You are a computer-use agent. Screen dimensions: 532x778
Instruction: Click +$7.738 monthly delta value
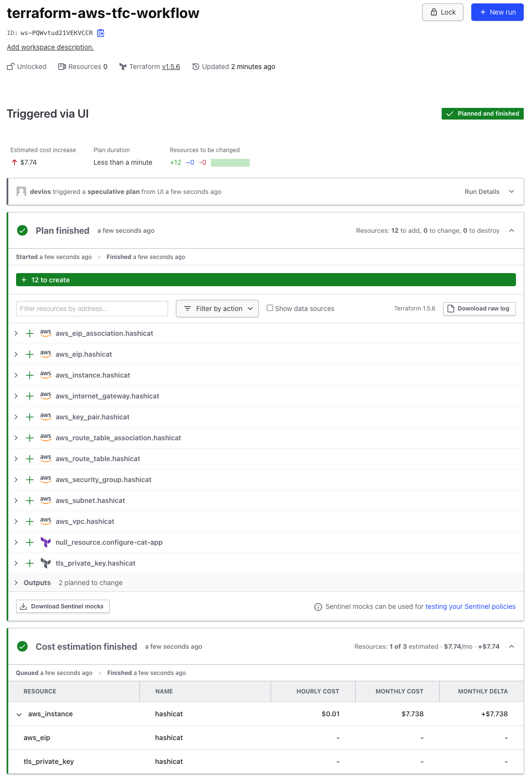pos(495,714)
